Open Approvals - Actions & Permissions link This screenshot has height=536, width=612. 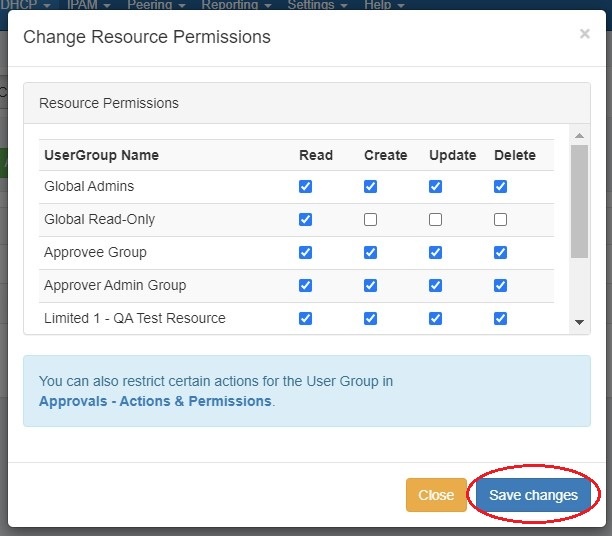coord(155,401)
